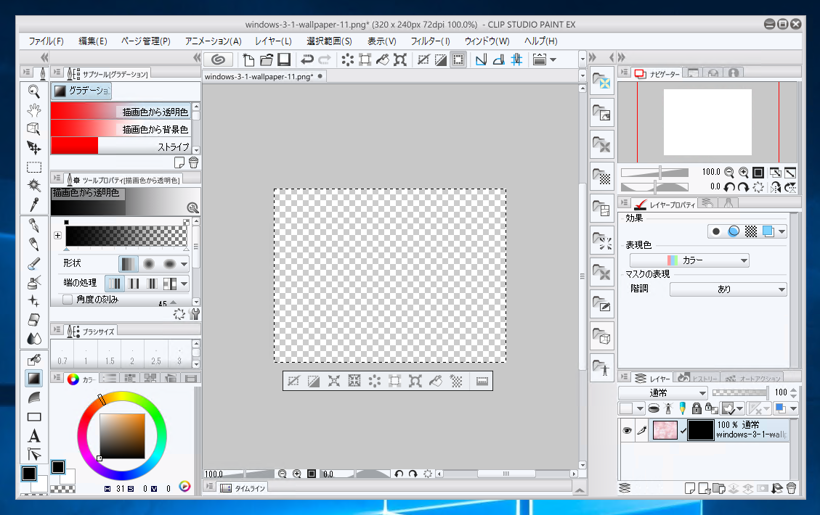The height and width of the screenshot is (515, 820).
Task: Select the Text tool A icon
Action: 34,436
